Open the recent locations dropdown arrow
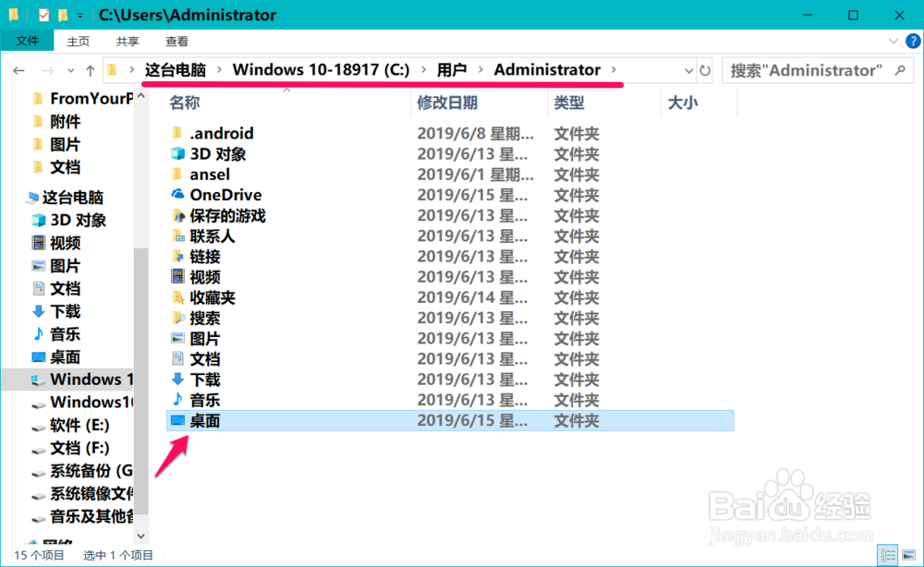The width and height of the screenshot is (924, 567). [x=71, y=71]
